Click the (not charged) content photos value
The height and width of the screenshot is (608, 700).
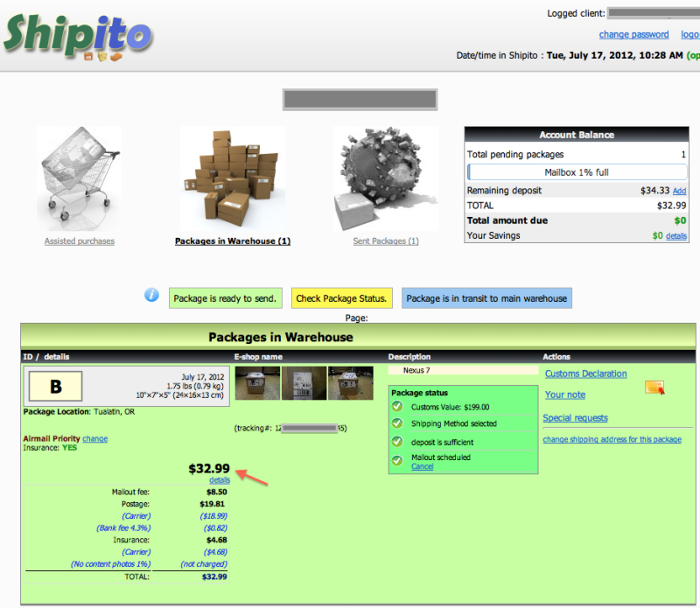click(x=204, y=564)
